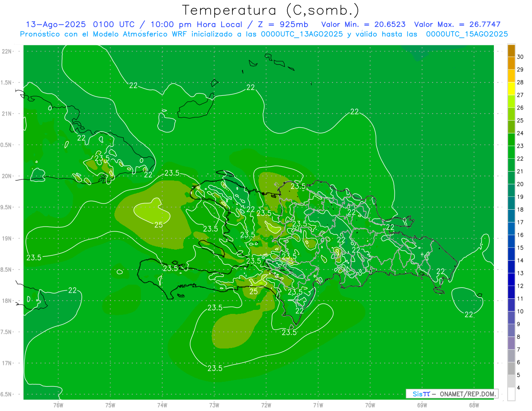This screenshot has width=532, height=411.
Task: Click the '21N' latitude axis label
Action: tap(7, 114)
